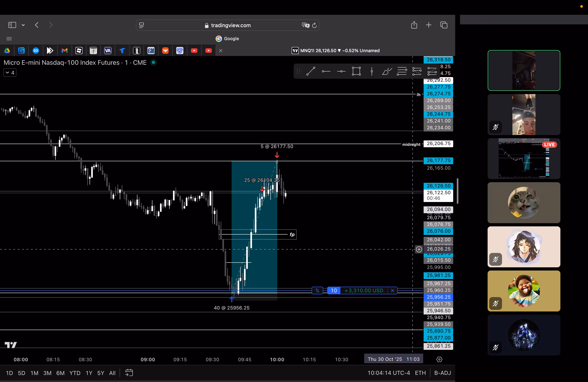Set the chart range to All
The width and height of the screenshot is (588, 382).
click(x=112, y=373)
